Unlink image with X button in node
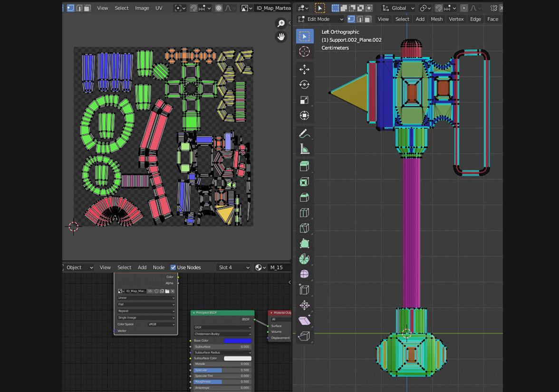Image resolution: width=559 pixels, height=392 pixels. (x=173, y=291)
